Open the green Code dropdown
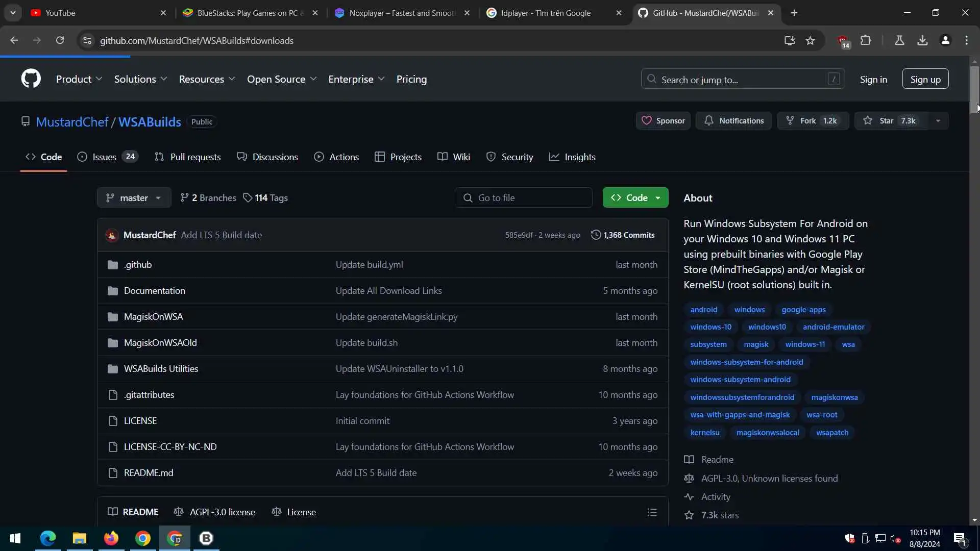The width and height of the screenshot is (980, 551). (635, 198)
